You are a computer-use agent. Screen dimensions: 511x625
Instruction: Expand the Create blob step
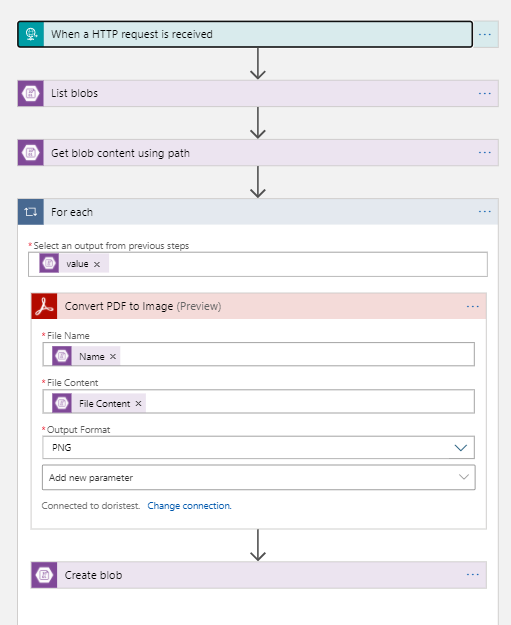coord(259,575)
